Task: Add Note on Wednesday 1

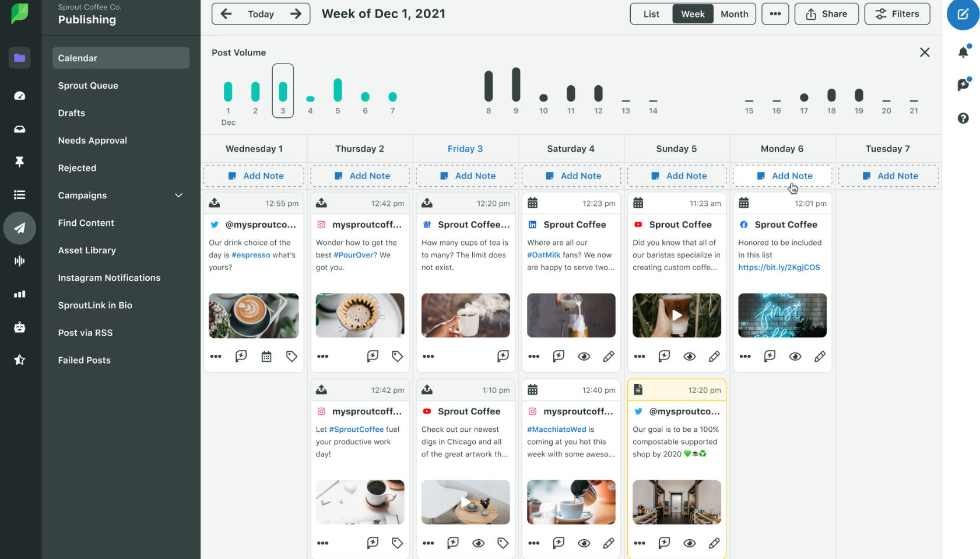Action: pyautogui.click(x=254, y=176)
